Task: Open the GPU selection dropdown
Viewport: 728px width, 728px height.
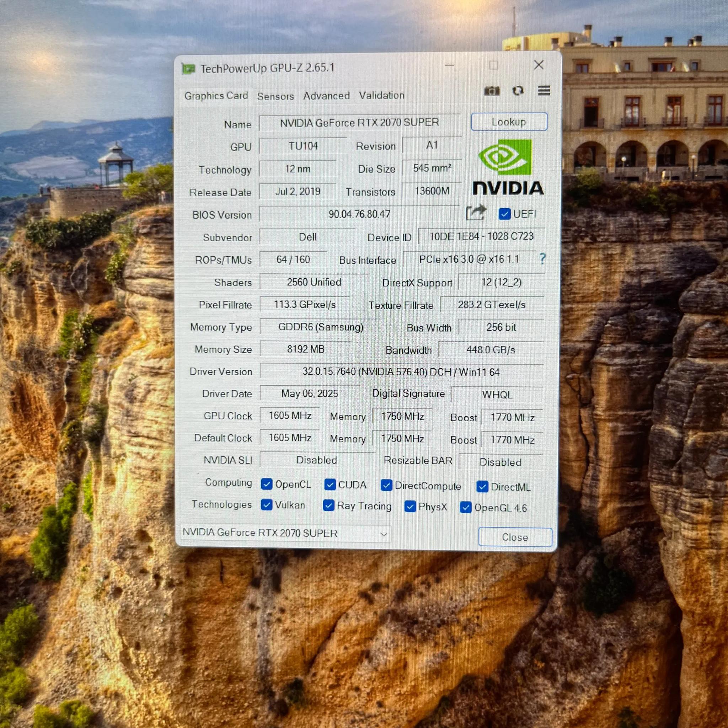Action: (285, 533)
